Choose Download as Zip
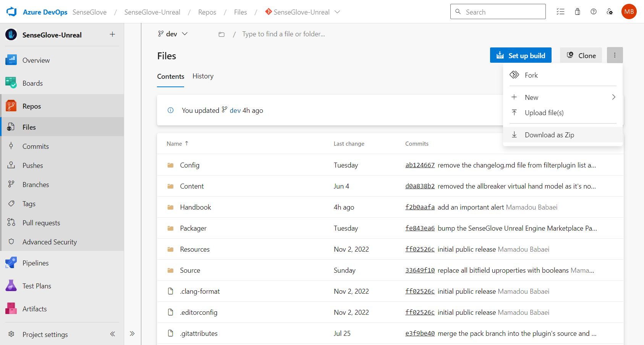Viewport: 644px width, 345px height. tap(549, 135)
